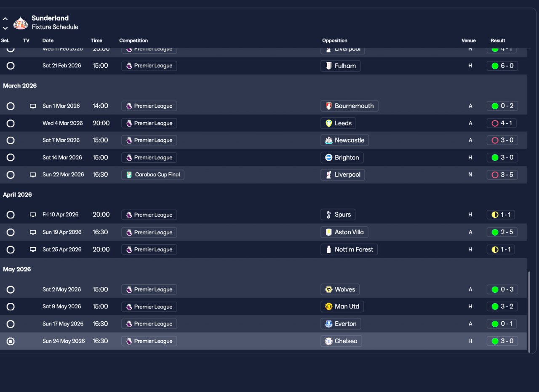
Task: Click the Premier League logo in the Fulham row
Action: (x=129, y=66)
